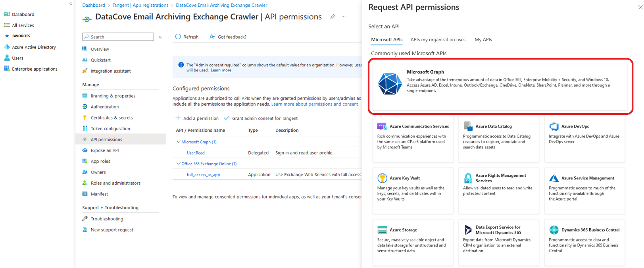This screenshot has height=268, width=644.
Task: Click the Manifest icon
Action: pyautogui.click(x=85, y=194)
